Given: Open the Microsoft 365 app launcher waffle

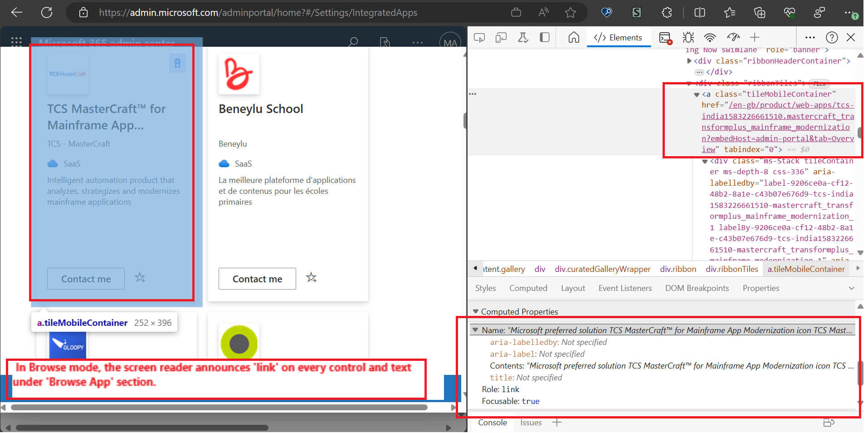Looking at the screenshot, I should coord(16,42).
